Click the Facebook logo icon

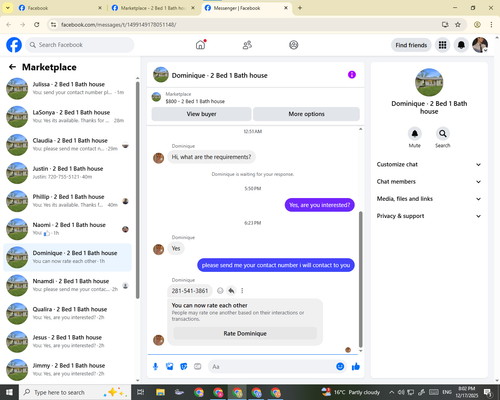(14, 45)
